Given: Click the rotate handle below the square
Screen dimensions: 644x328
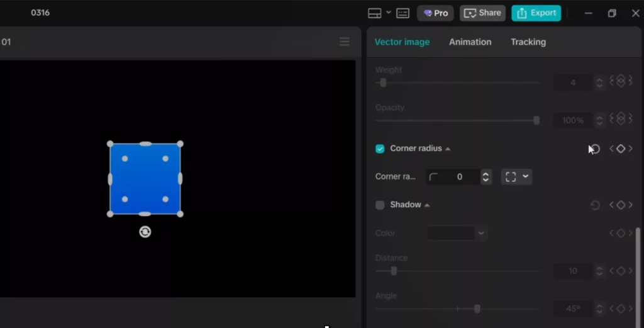Looking at the screenshot, I should [x=145, y=232].
